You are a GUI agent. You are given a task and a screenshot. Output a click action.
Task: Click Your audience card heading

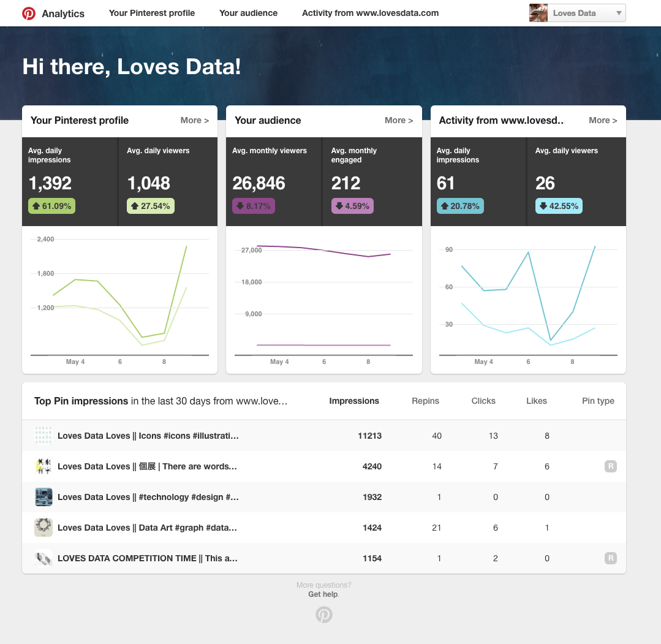click(x=268, y=120)
